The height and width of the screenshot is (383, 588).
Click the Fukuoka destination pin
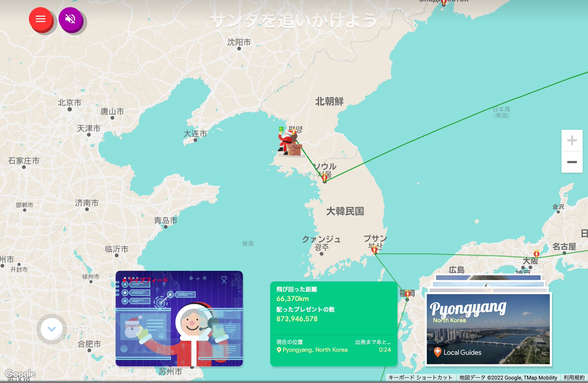pyautogui.click(x=407, y=294)
